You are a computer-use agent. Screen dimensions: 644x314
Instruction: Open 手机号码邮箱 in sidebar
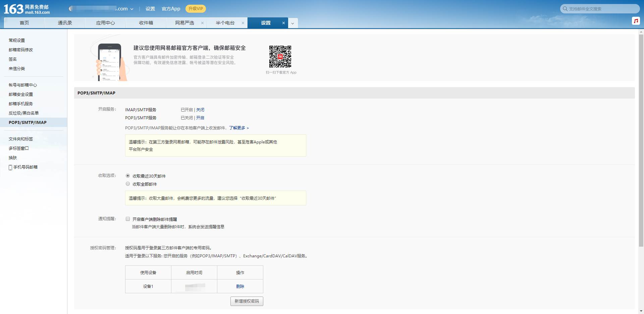click(x=25, y=167)
